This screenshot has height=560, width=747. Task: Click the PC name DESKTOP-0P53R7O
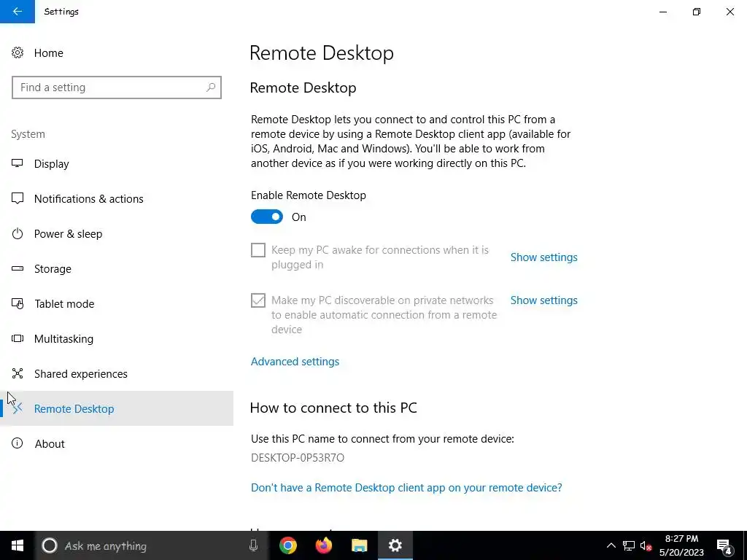pos(298,458)
